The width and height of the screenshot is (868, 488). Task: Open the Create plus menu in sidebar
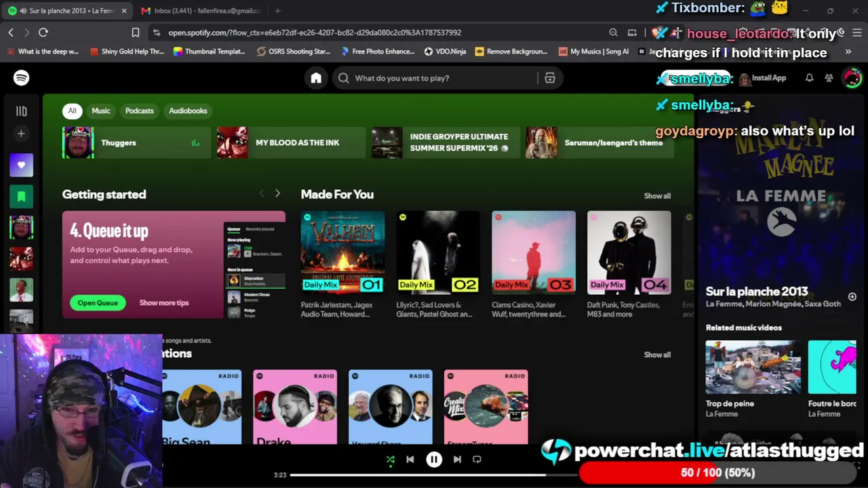[x=21, y=134]
